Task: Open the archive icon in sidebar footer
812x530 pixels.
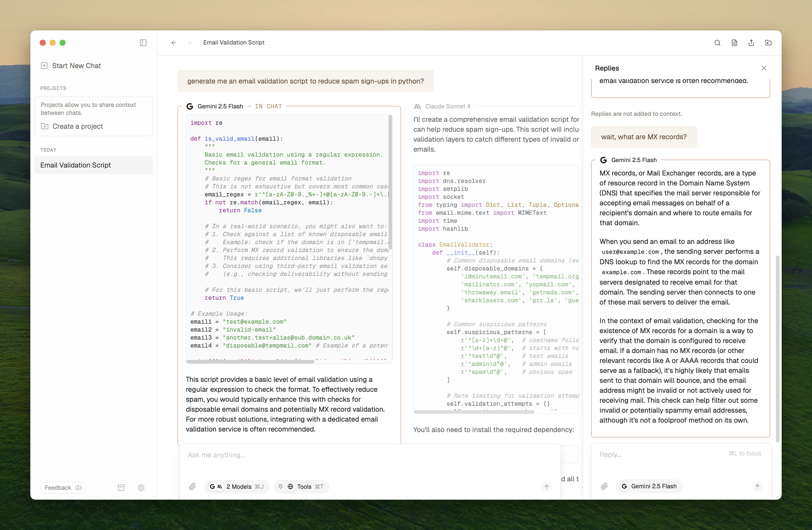Action: [121, 487]
